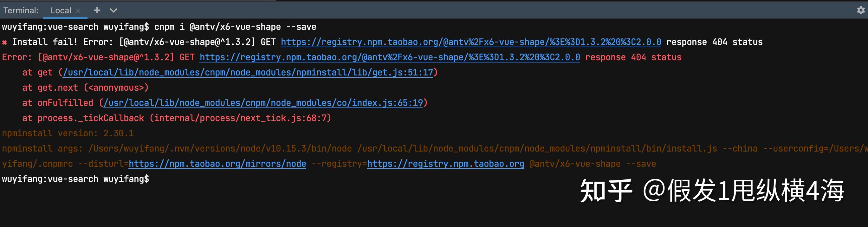Screen dimensions: 868x227
Task: Open the terminal settings gear
Action: click(861, 10)
